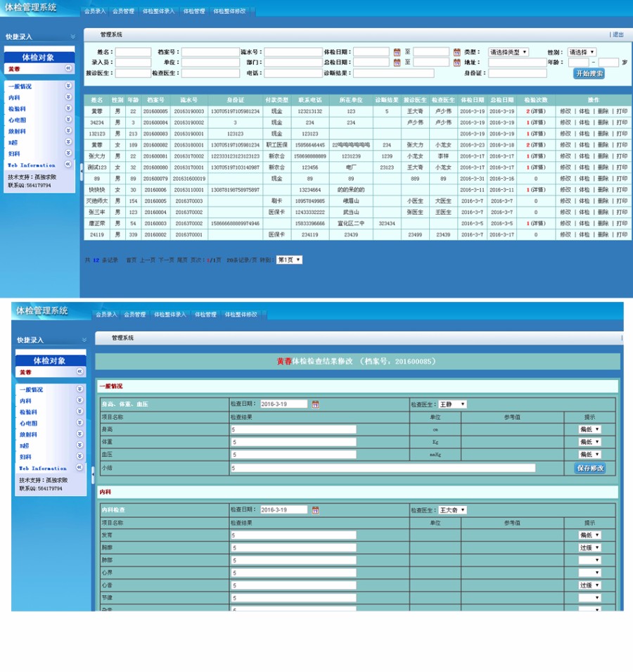Image resolution: width=633 pixels, height=672 pixels.
Task: Open calendar for 体检日期 end date
Action: click(x=456, y=52)
